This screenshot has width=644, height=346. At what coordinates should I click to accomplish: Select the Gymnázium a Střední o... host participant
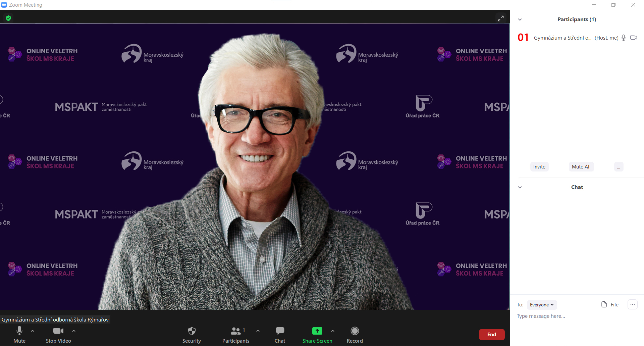pyautogui.click(x=577, y=38)
